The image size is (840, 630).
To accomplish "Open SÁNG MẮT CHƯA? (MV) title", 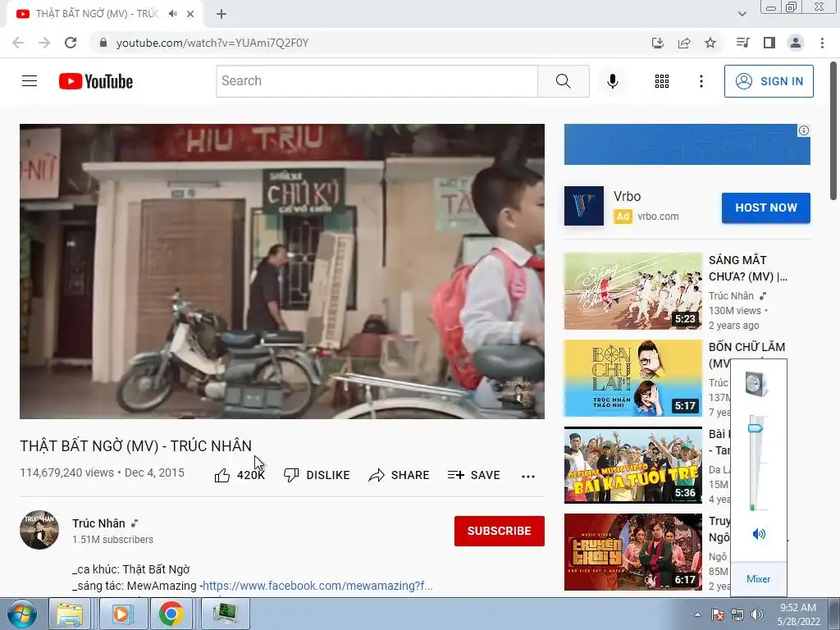I will point(748,268).
